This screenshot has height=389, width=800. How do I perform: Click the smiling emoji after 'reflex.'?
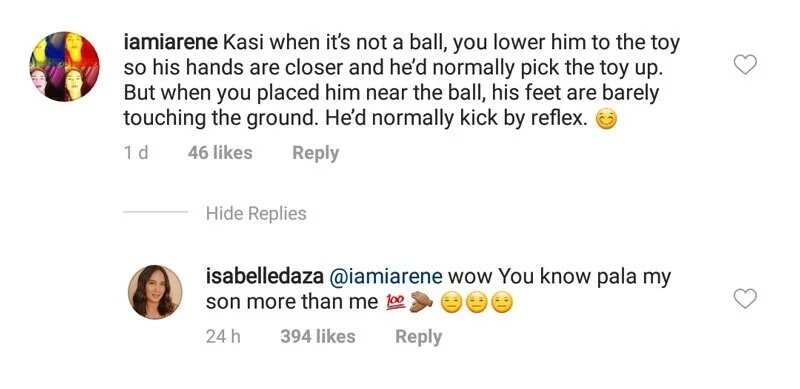point(607,120)
